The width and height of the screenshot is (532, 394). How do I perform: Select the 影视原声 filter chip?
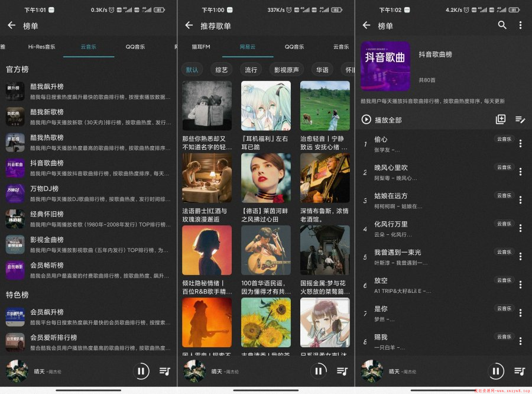coord(287,70)
